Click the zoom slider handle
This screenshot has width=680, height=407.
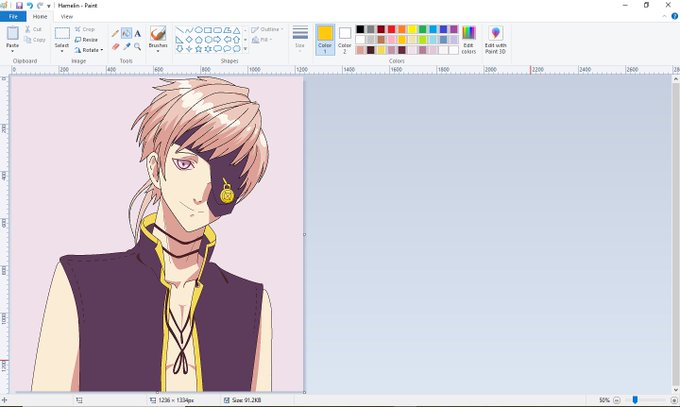pyautogui.click(x=635, y=400)
